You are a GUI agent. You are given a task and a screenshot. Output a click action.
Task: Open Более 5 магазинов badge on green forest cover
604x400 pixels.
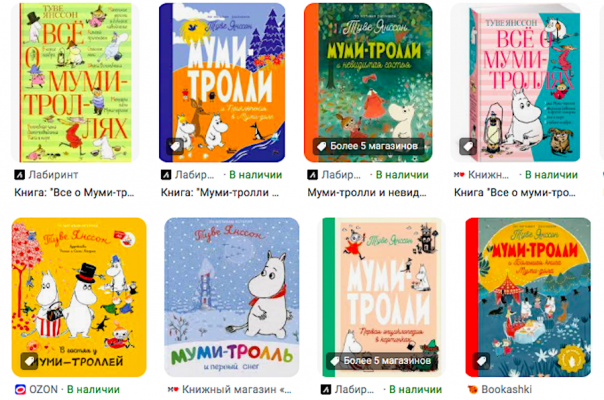368,146
